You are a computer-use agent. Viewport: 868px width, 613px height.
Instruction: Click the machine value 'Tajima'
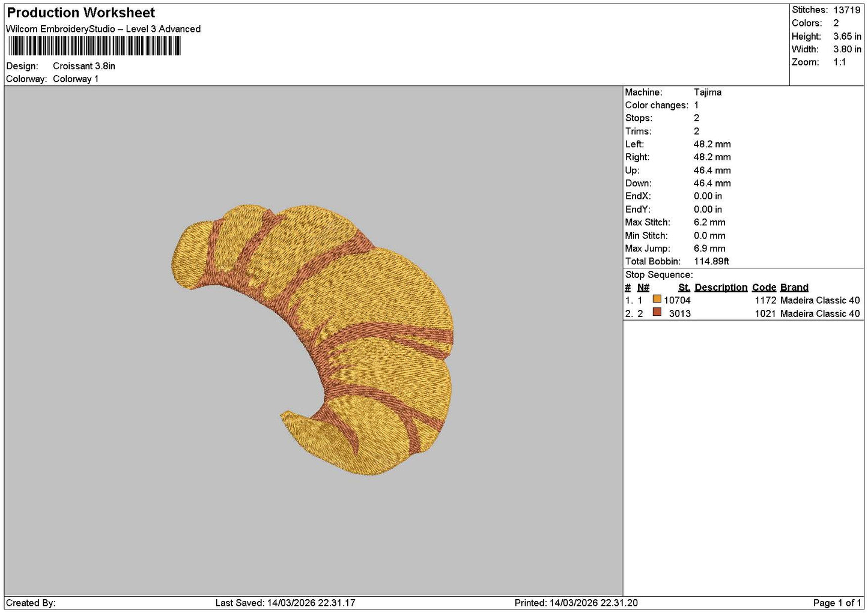pyautogui.click(x=708, y=92)
